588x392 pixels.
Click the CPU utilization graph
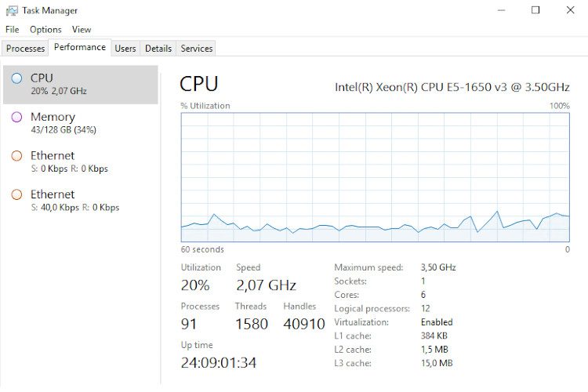click(375, 176)
